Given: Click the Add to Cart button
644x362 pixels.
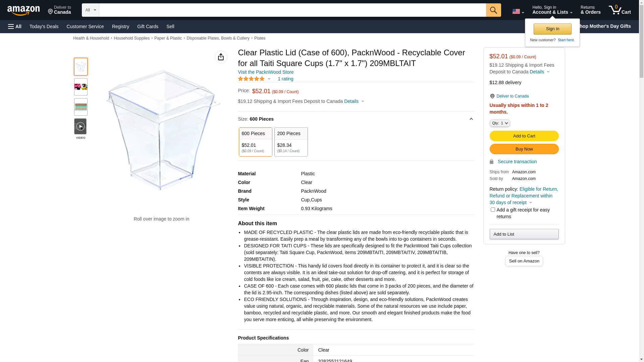Looking at the screenshot, I should click(524, 136).
